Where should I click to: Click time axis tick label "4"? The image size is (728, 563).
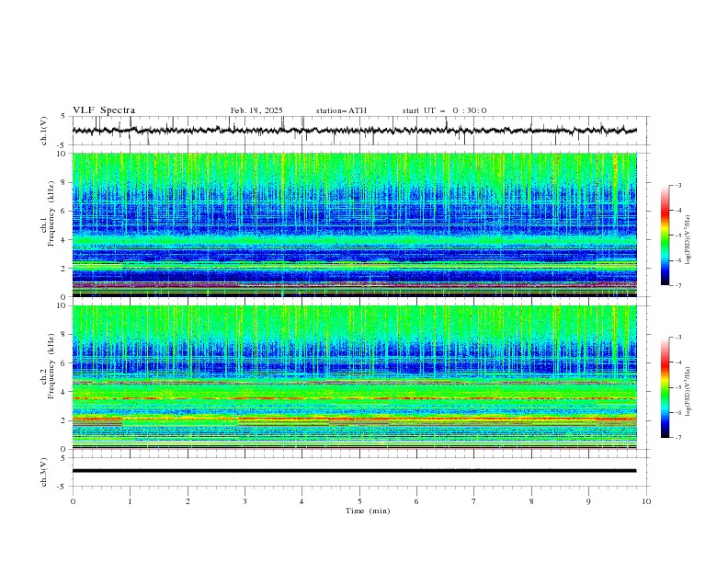click(x=301, y=501)
